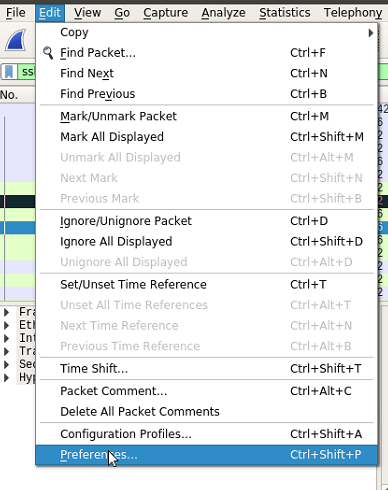This screenshot has width=388, height=490.
Task: Choose Set/Unset Time Reference
Action: (x=207, y=285)
